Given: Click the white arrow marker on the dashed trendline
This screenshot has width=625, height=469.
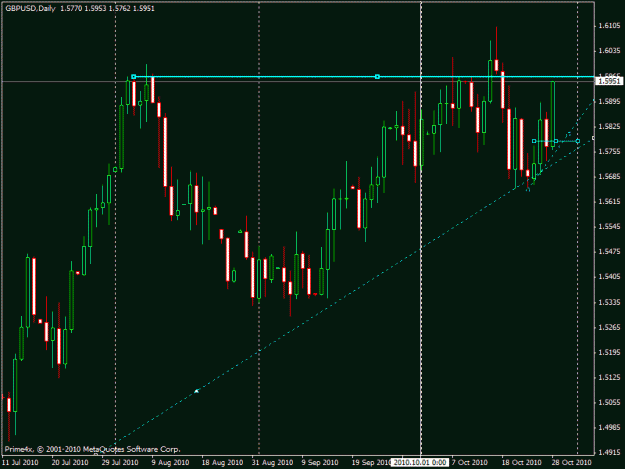Looking at the screenshot, I should pos(197,391).
